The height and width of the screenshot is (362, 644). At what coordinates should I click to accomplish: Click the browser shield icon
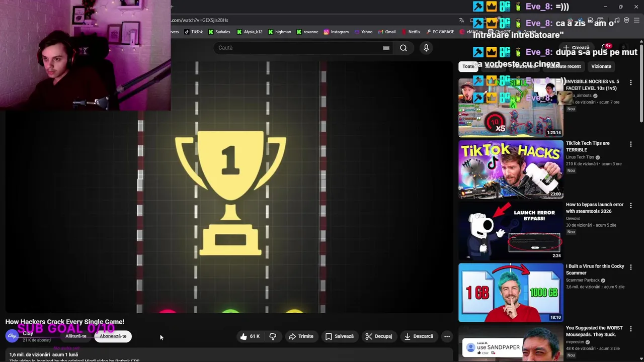[x=626, y=20]
